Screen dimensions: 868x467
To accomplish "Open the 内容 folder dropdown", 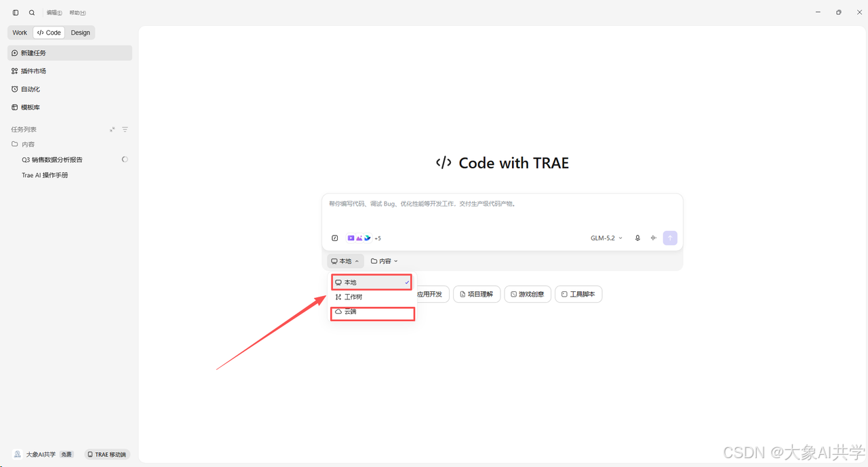I will tap(384, 261).
